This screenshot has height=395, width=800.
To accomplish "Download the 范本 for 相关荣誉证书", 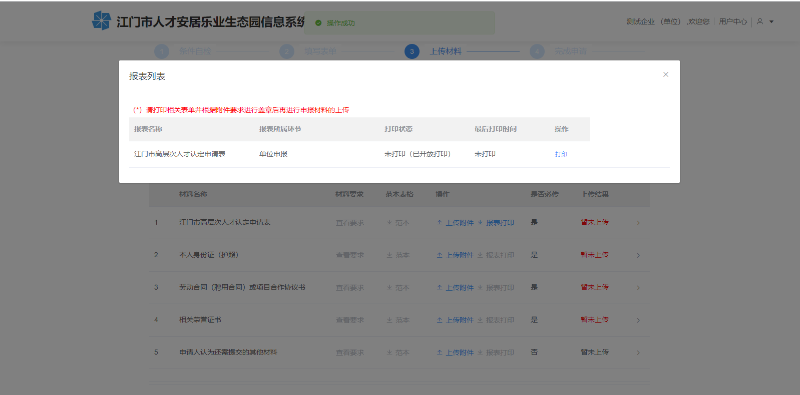I will (398, 320).
